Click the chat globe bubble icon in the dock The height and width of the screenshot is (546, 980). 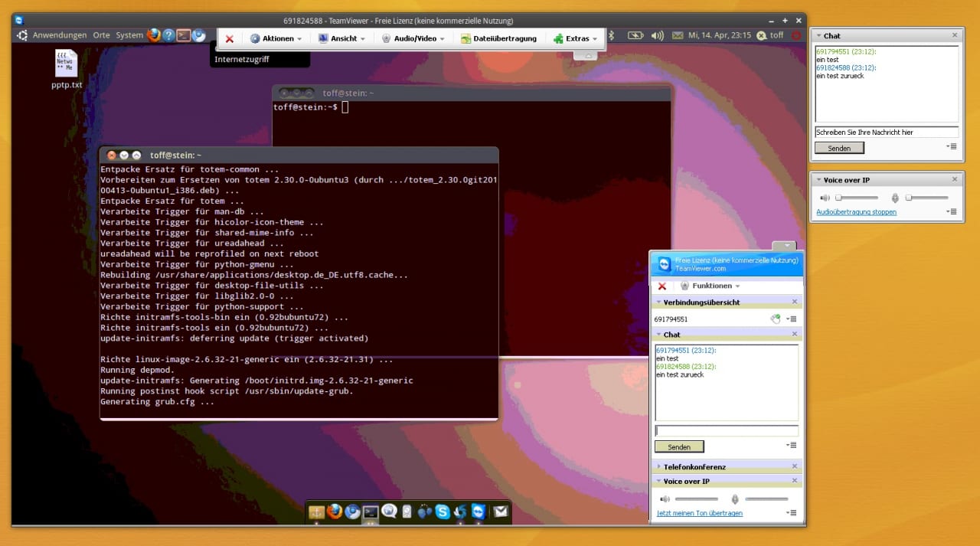(389, 512)
